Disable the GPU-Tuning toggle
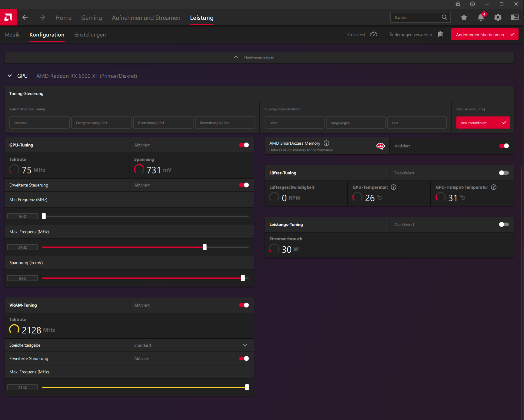Viewport: 524px width, 420px height. [x=244, y=145]
